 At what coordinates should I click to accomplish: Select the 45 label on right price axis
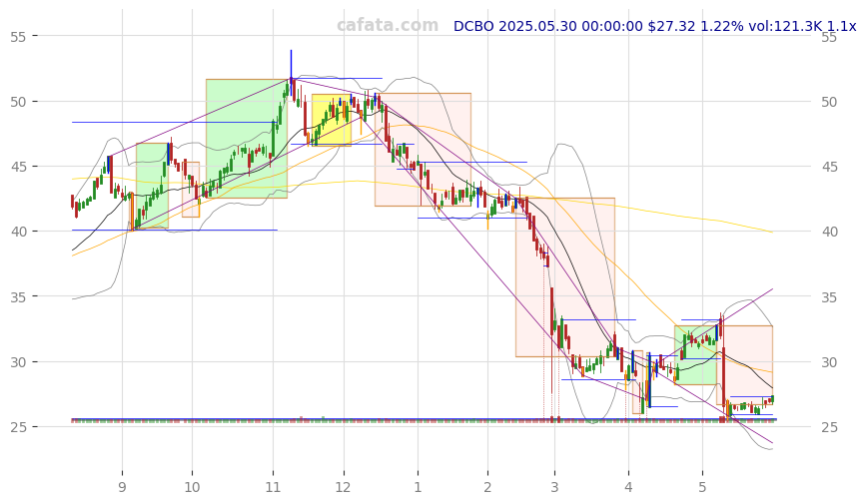tap(829, 167)
